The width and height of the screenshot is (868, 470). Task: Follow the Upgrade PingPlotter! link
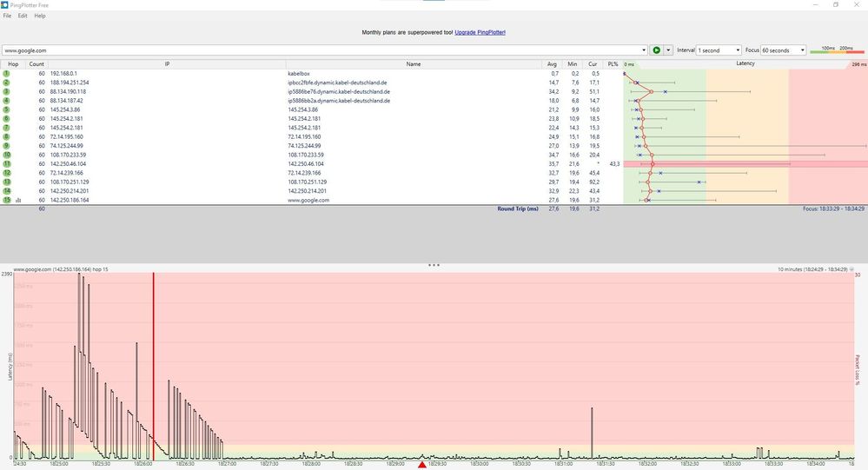coord(480,32)
